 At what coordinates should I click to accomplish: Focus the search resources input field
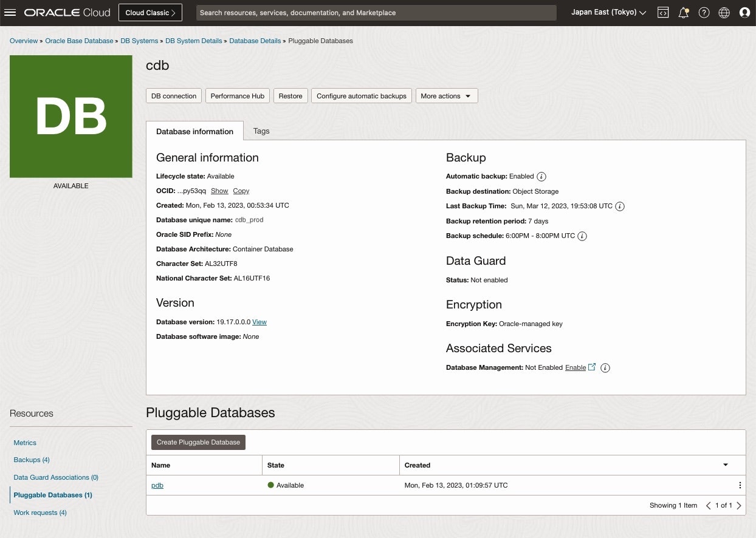pos(376,13)
